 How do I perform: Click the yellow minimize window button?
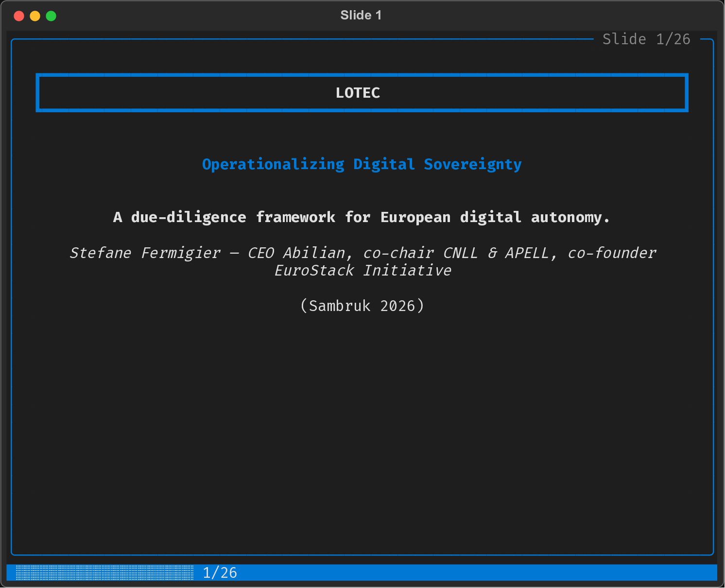coord(35,16)
